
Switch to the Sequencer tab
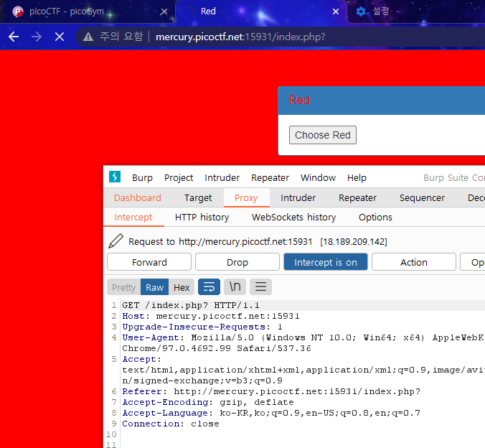click(422, 198)
